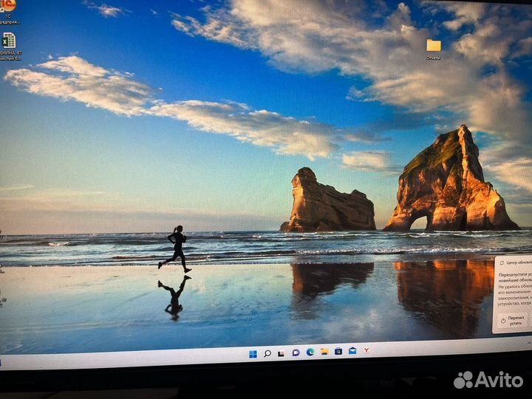The image size is (532, 399).
Task: Open taskbar Search magnifier
Action: [267, 353]
